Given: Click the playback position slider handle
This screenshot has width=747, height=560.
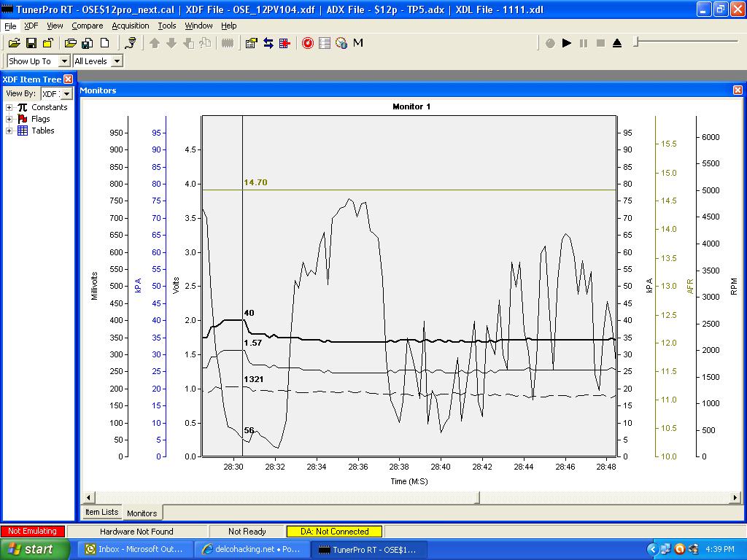Looking at the screenshot, I should click(636, 42).
